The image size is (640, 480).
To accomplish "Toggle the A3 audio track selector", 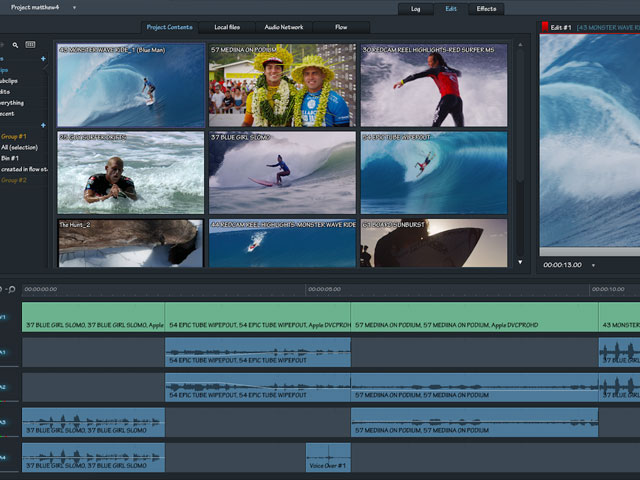I will tap(3, 422).
